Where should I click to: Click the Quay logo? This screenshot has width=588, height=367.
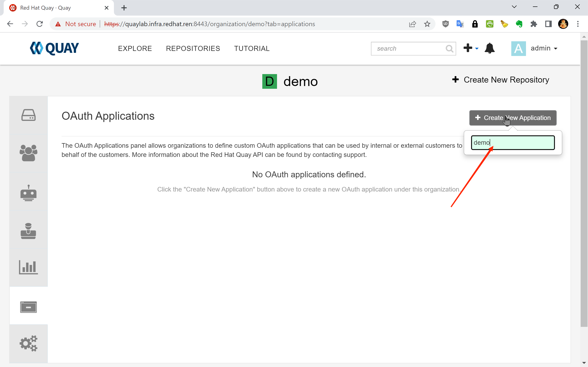(x=54, y=48)
